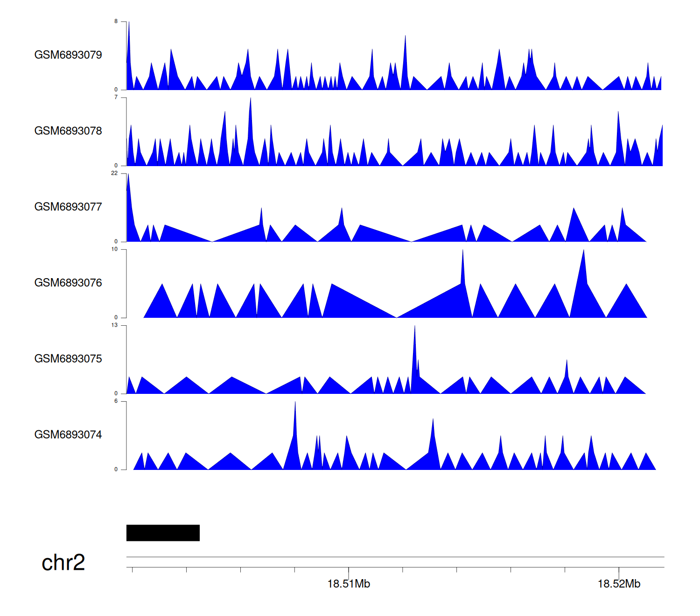The height and width of the screenshot is (616, 700).
Task: Click the y-axis maximum value 22
Action: pos(114,173)
